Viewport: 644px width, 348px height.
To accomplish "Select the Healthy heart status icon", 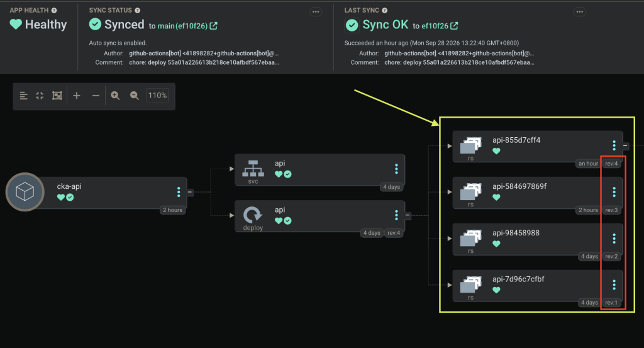I will click(x=16, y=25).
